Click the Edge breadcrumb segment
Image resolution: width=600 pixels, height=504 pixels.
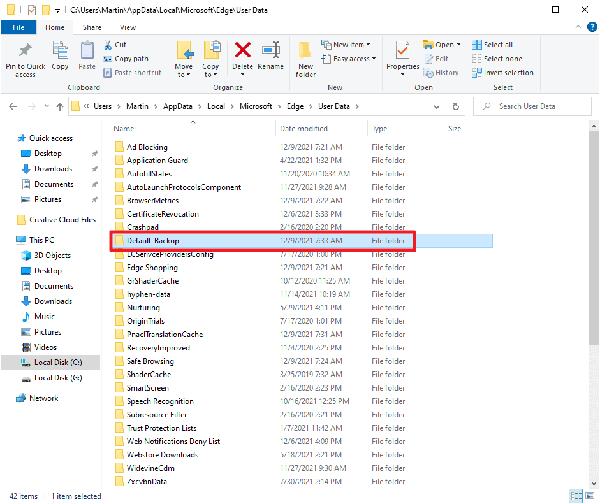pos(295,106)
